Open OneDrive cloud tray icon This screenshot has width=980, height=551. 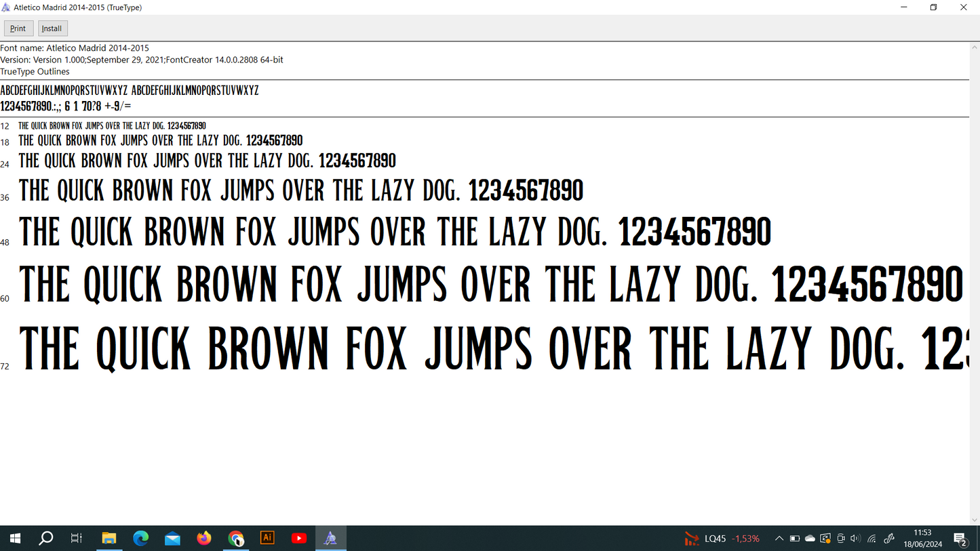[x=810, y=539]
